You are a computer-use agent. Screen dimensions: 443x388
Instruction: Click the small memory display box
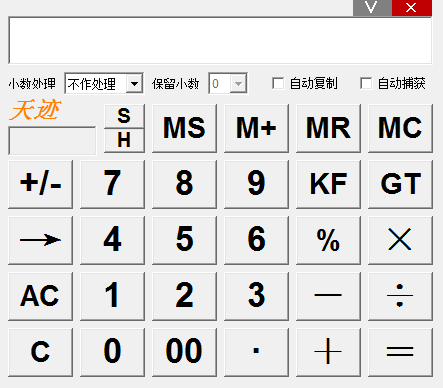[x=52, y=141]
